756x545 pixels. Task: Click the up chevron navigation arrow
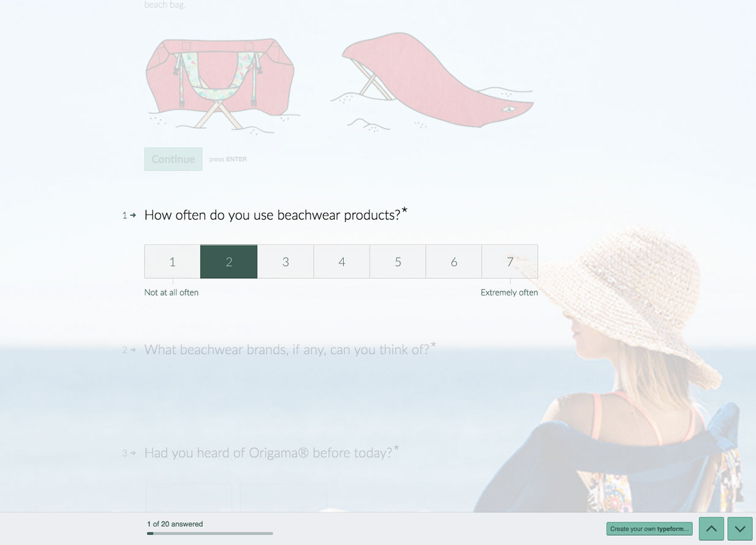711,528
